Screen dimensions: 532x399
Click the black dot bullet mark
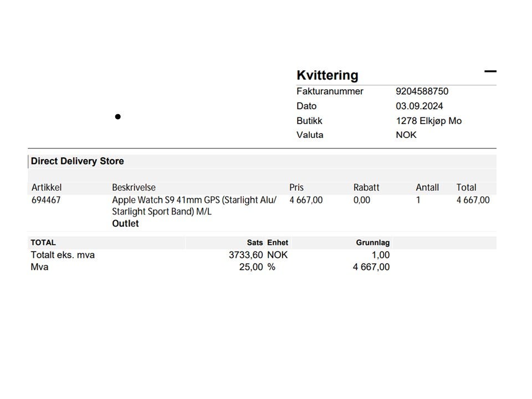pyautogui.click(x=117, y=117)
